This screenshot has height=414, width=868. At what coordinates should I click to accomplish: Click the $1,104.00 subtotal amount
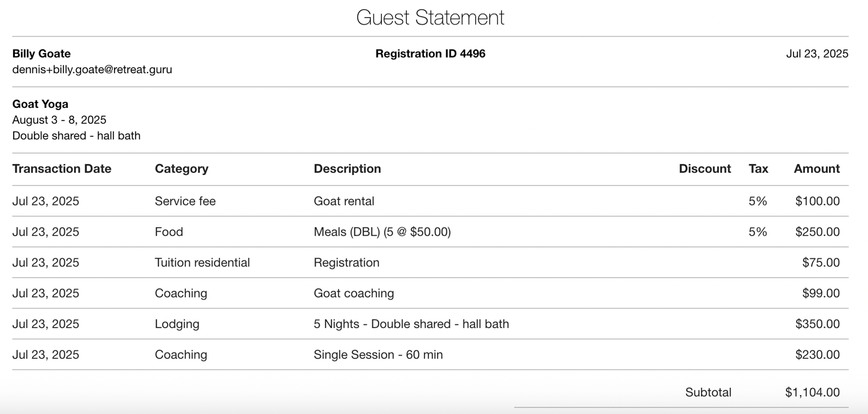(812, 392)
